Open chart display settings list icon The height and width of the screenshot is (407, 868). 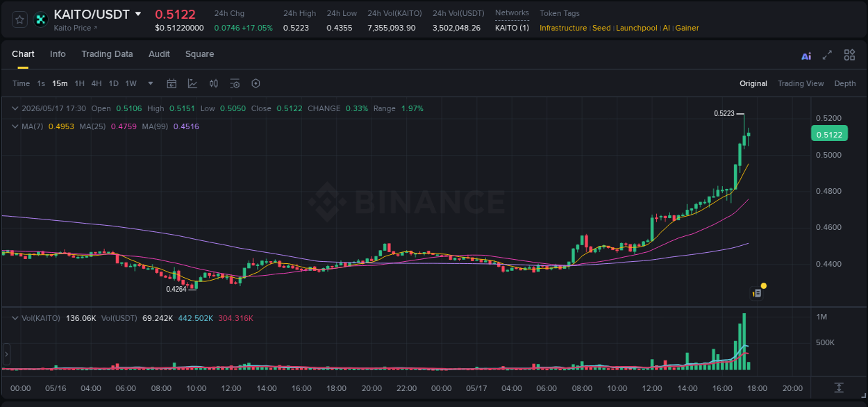pos(235,83)
